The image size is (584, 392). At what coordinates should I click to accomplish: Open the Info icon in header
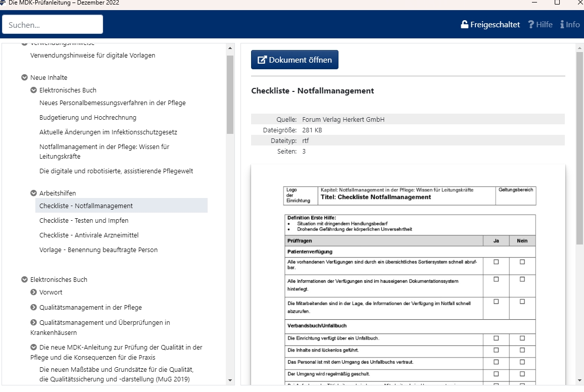click(562, 24)
